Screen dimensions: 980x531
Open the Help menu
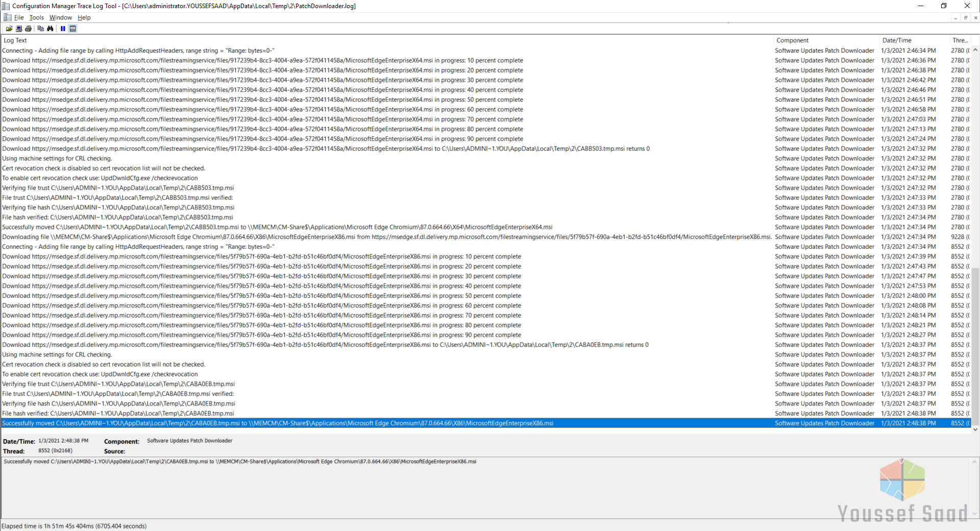84,17
